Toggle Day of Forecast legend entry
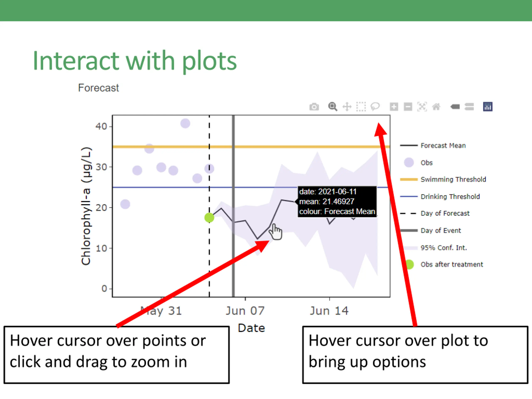 435,213
